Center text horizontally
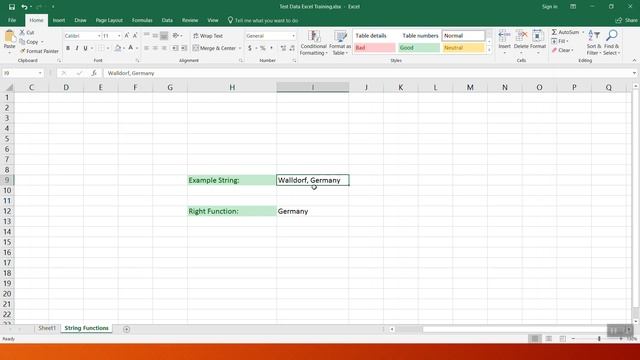640x360 pixels. [155, 48]
